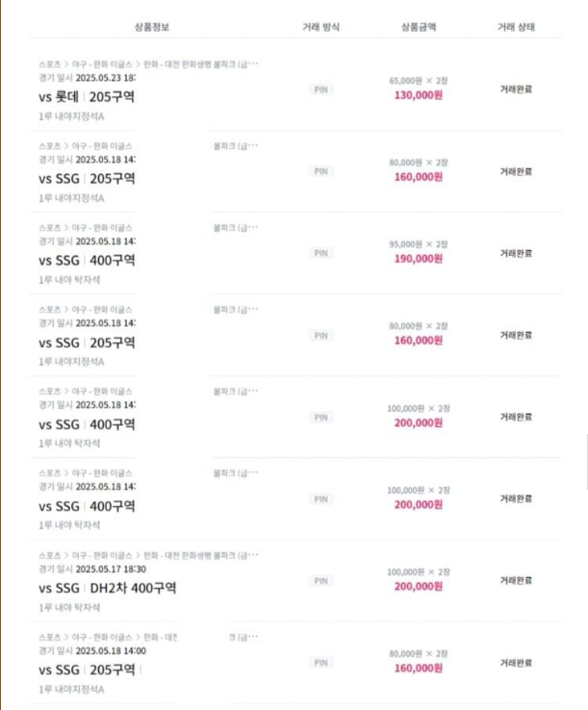Open the vs 롯데 205구역 listing
This screenshot has height=710, width=588.
[x=87, y=96]
